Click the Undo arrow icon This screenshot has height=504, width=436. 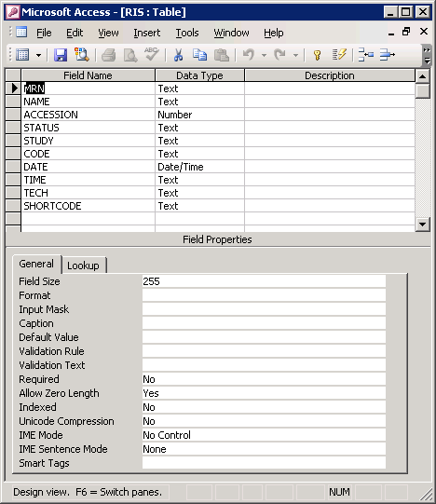(x=249, y=55)
